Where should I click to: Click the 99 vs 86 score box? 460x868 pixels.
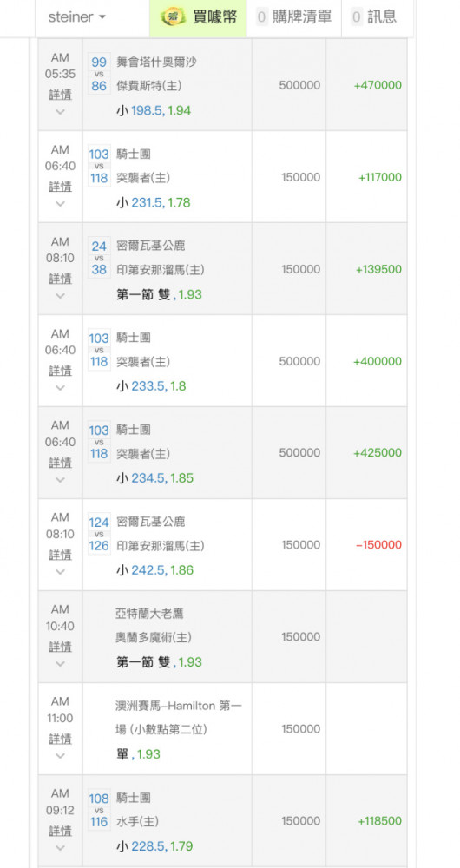coord(99,74)
